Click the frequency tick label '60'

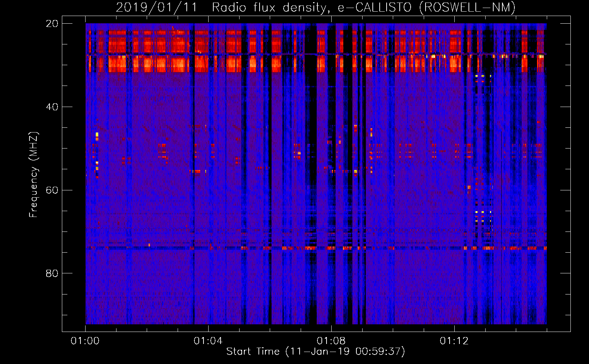coord(52,190)
